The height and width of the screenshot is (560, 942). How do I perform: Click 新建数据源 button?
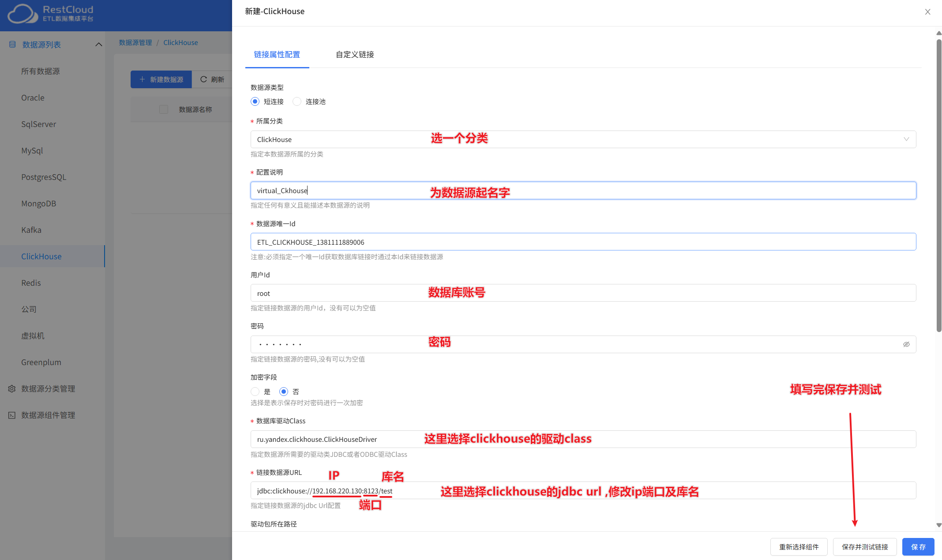[161, 79]
